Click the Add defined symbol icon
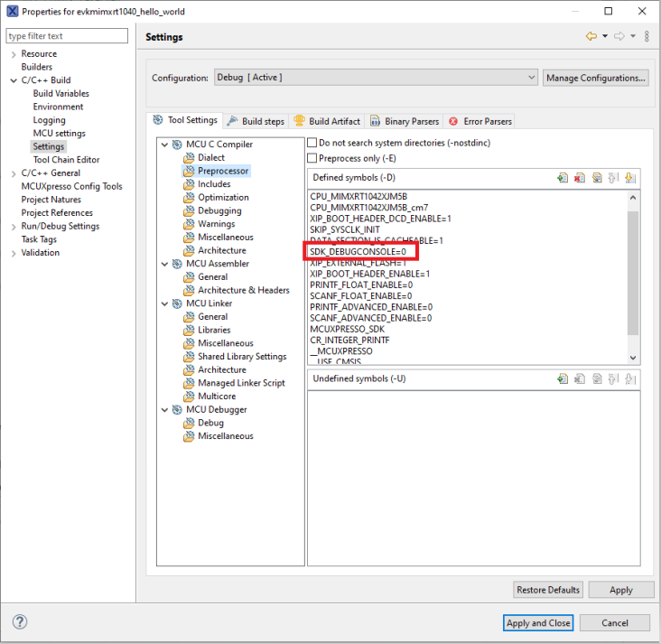The image size is (661, 644). click(x=563, y=178)
